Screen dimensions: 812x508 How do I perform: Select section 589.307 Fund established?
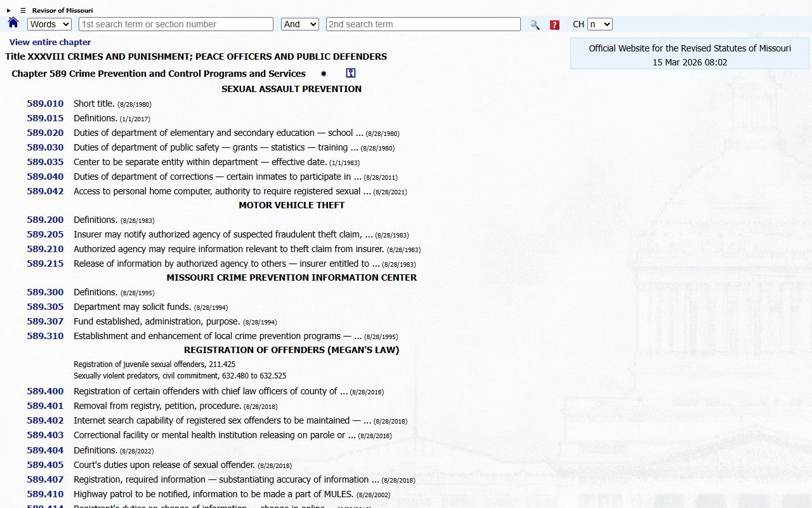45,321
